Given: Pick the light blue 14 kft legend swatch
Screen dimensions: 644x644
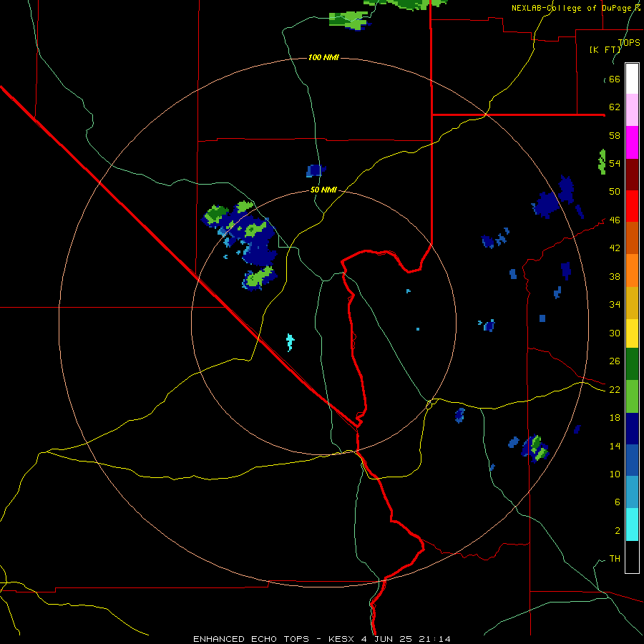Looking at the screenshot, I should (x=632, y=492).
